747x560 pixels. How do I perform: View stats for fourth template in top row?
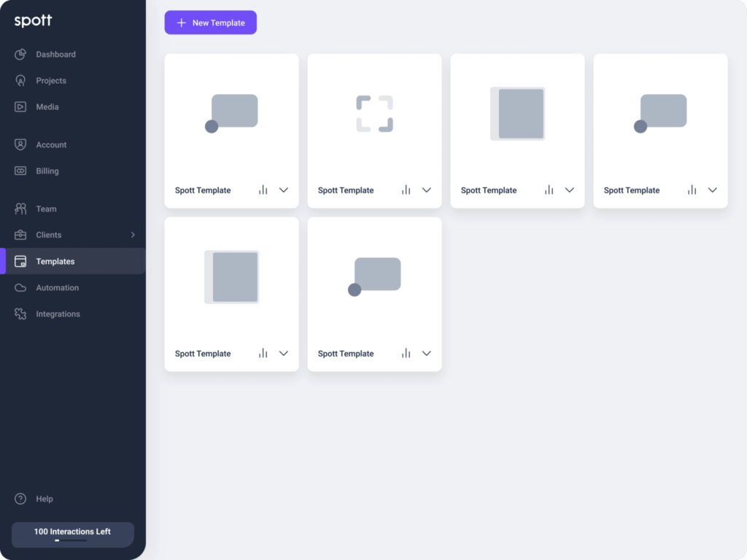click(x=692, y=190)
